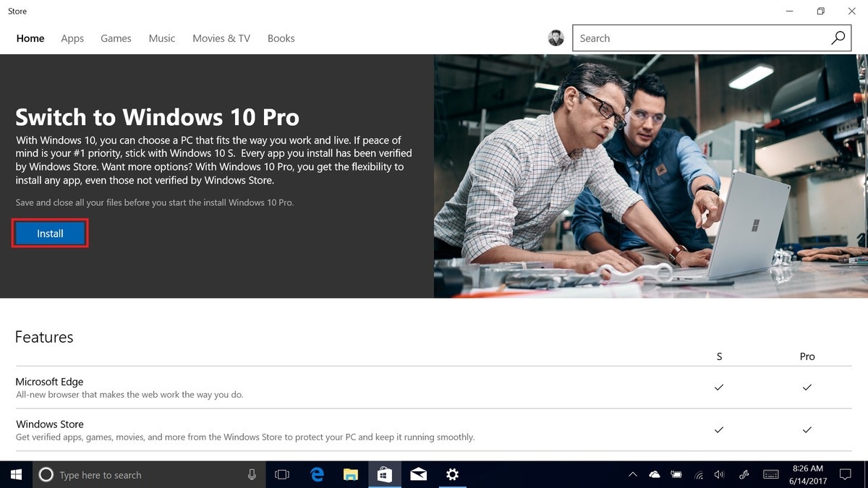Open your account profile avatar in the Store

[x=556, y=38]
